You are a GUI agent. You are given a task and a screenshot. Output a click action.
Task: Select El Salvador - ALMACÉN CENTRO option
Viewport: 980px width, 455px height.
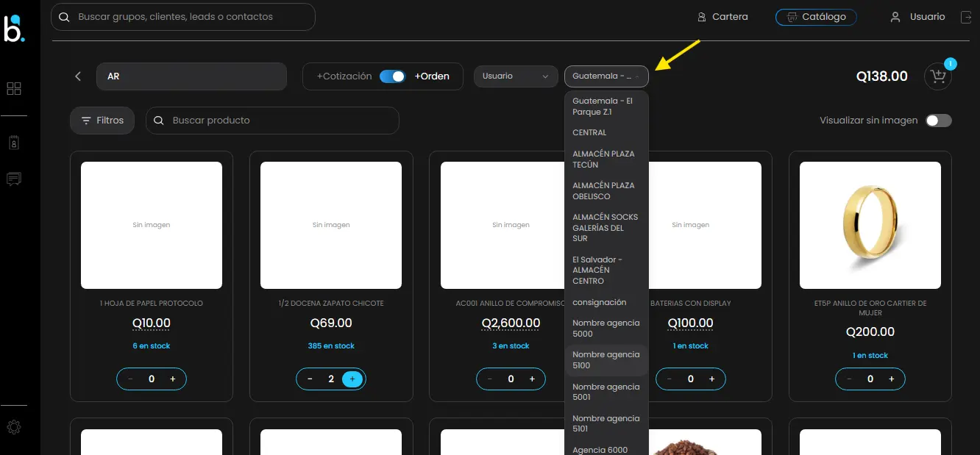pos(606,271)
